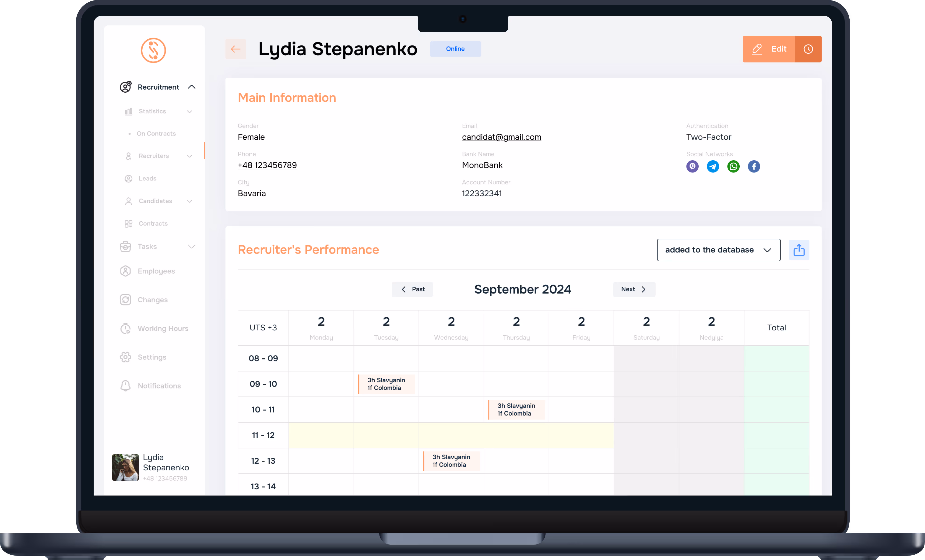Click Tuesday 09-10 Slavyanin event block
Screen dimensions: 925x560
click(386, 384)
